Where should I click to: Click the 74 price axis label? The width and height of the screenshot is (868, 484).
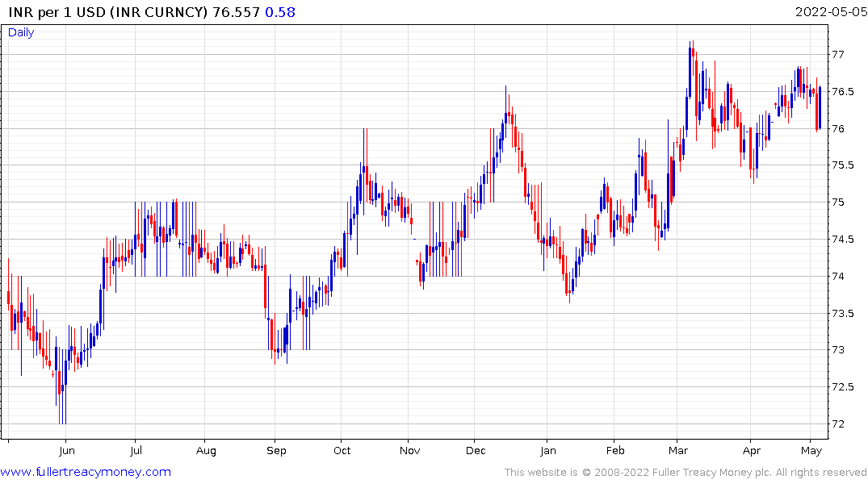click(838, 276)
